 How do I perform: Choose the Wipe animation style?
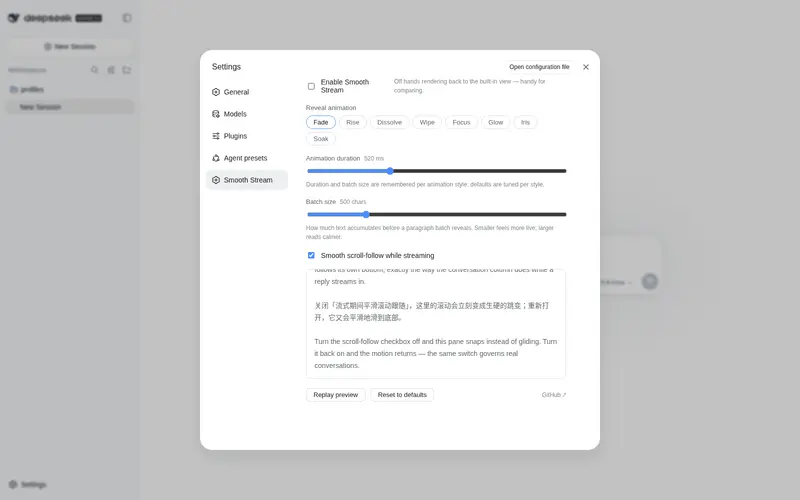(427, 122)
